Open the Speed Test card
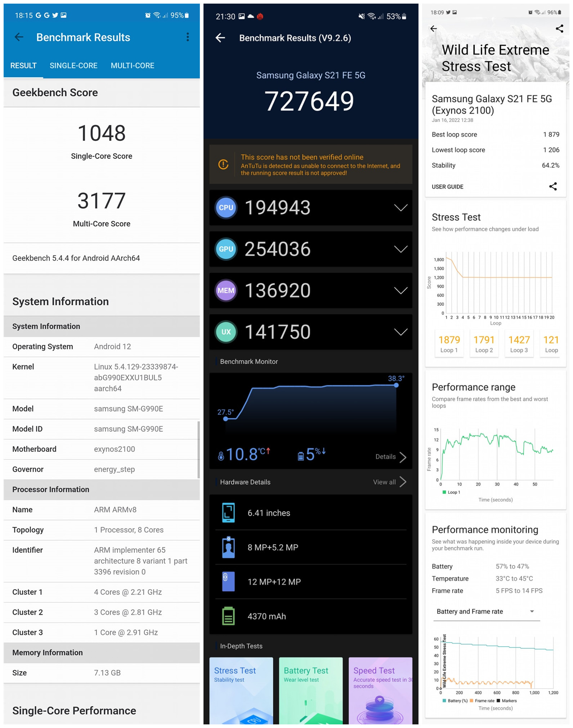Screen dimensions: 573x728 tap(380, 690)
